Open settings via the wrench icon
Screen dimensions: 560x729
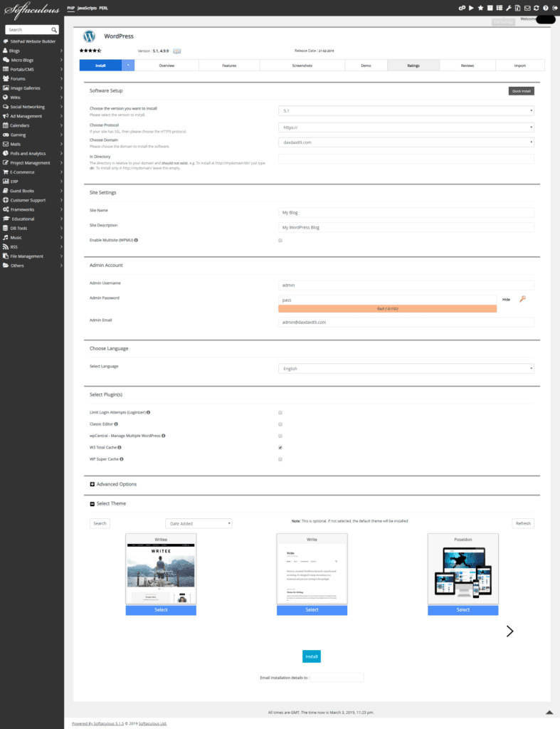(509, 8)
